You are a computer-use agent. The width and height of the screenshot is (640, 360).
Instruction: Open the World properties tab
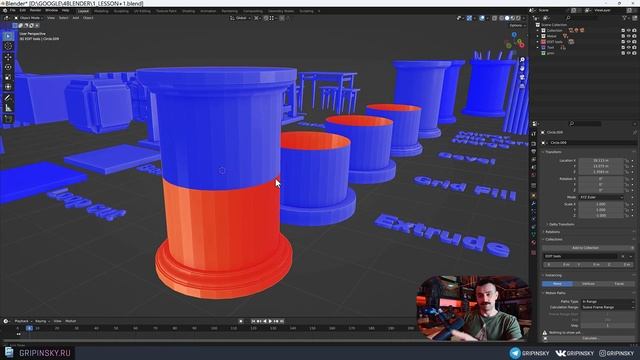(x=533, y=175)
